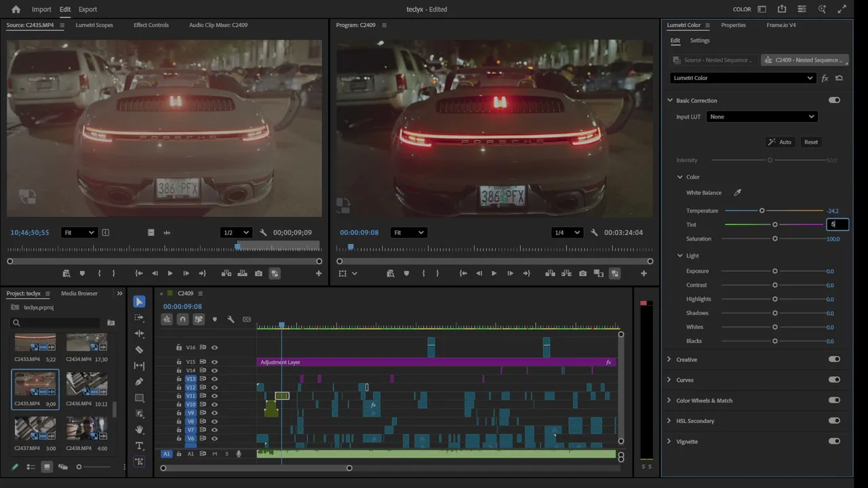
Task: Open the Effect Controls tab
Action: [x=151, y=25]
